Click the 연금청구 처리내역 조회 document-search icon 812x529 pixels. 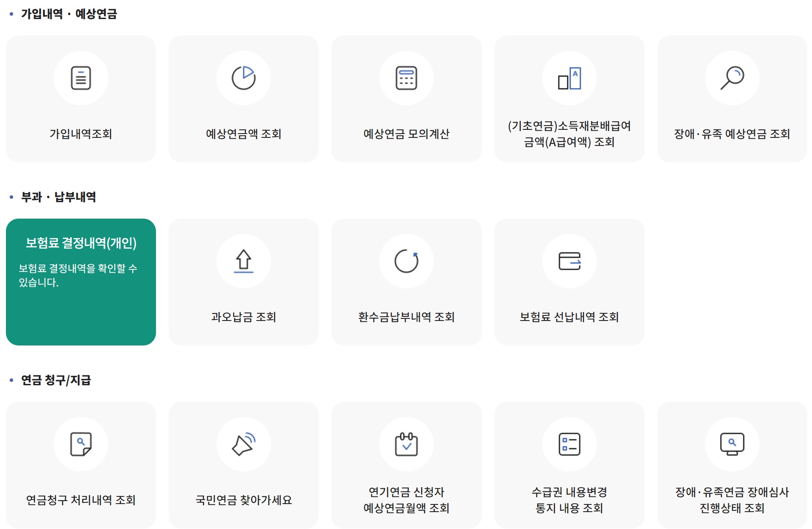click(x=81, y=444)
